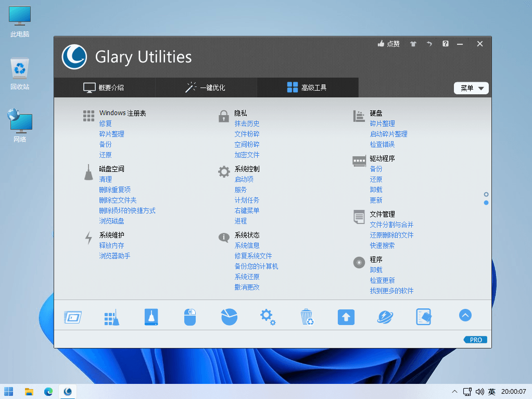This screenshot has height=399, width=532.
Task: Switch to the 一键优化 tab
Action: [205, 88]
